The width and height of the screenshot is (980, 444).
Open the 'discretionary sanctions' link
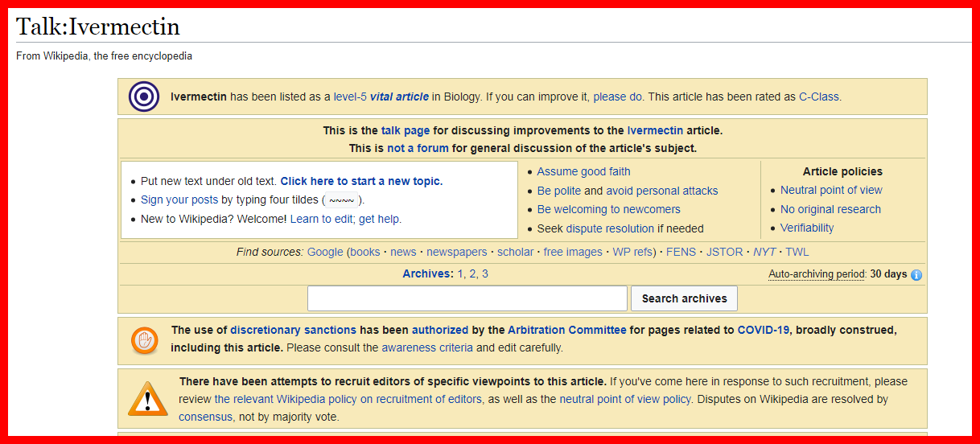[x=293, y=330]
